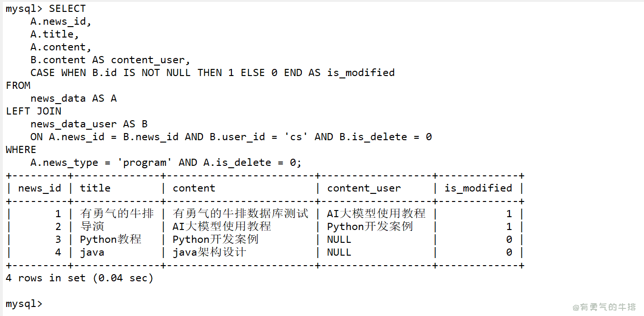
Task: Click the @有勇气的牛排 watermark at bottom right
Action: (604, 307)
